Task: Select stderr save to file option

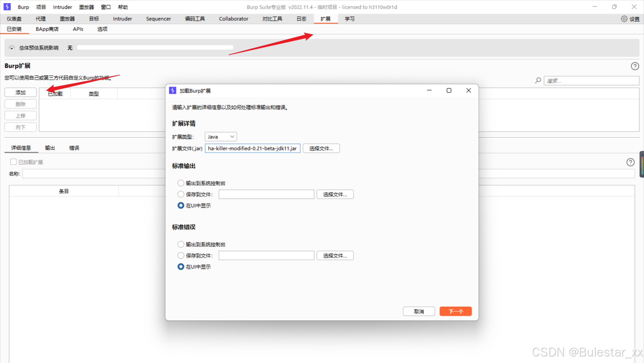Action: point(181,255)
